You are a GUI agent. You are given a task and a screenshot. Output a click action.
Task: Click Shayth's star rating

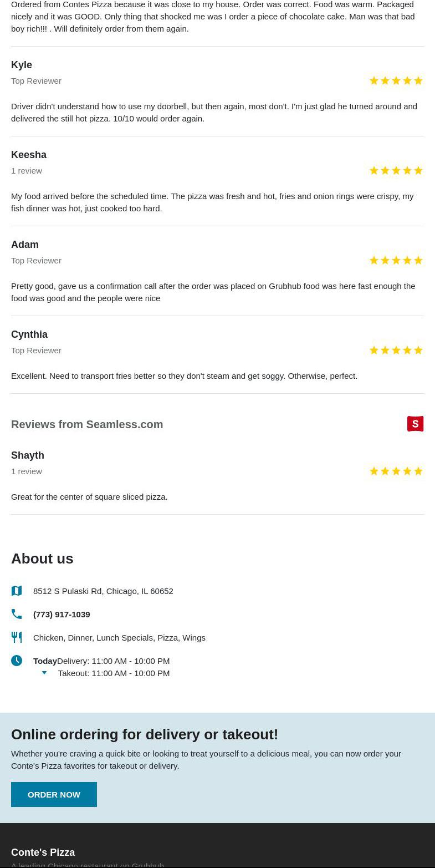[396, 471]
